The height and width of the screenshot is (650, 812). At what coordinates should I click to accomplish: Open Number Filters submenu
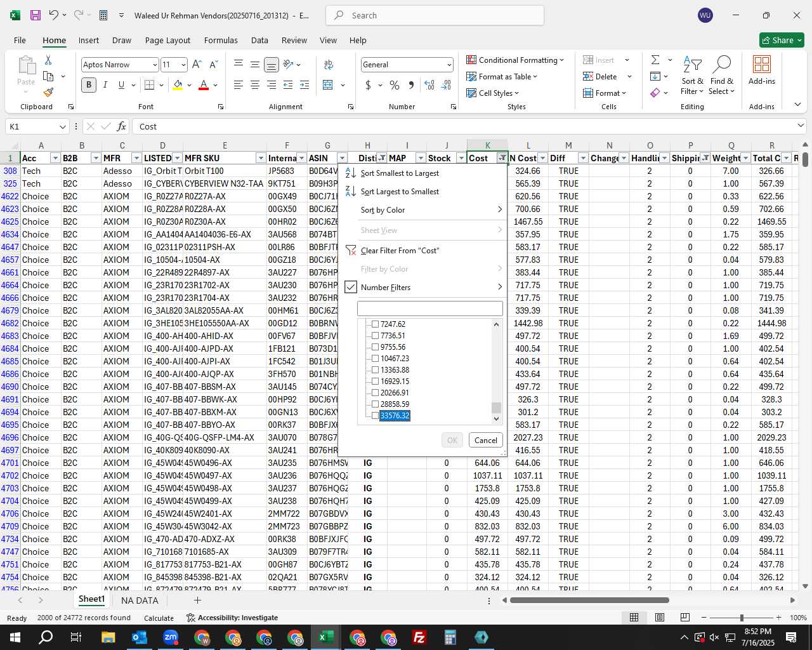[x=422, y=288]
